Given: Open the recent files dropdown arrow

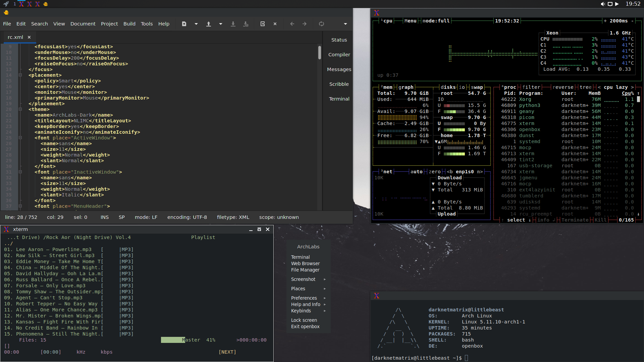Looking at the screenshot, I should pyautogui.click(x=221, y=24).
